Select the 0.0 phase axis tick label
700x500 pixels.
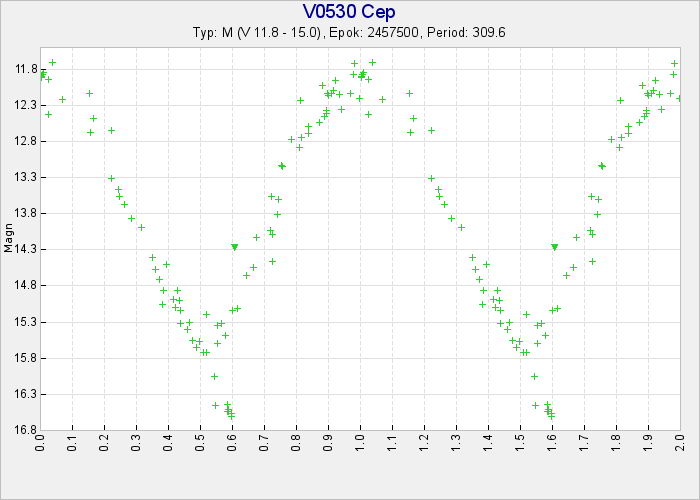coord(41,444)
